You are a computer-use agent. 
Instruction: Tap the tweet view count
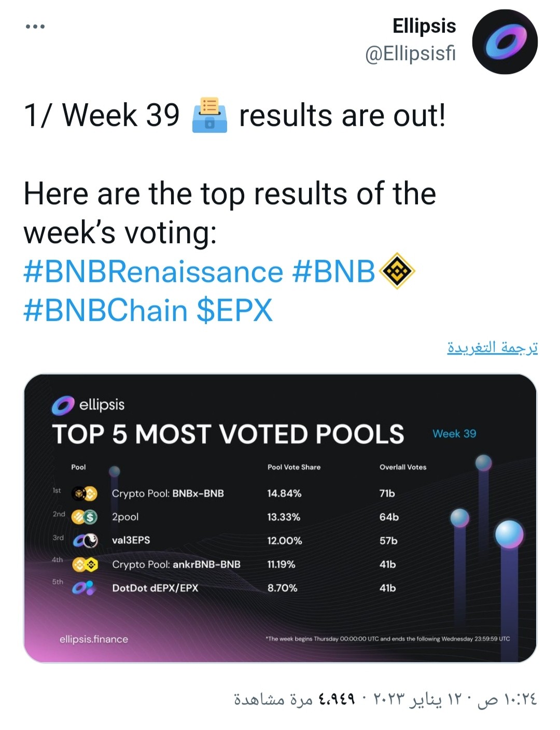(295, 699)
